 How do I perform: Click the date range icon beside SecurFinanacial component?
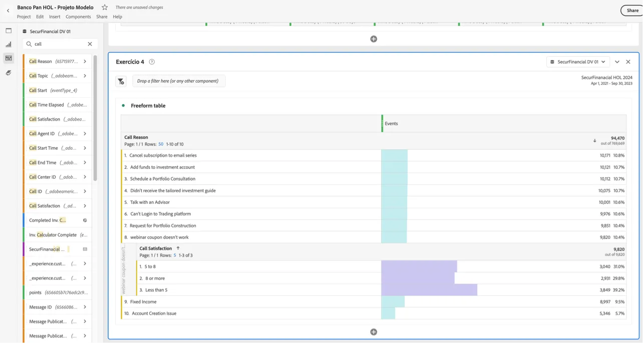coord(85,249)
